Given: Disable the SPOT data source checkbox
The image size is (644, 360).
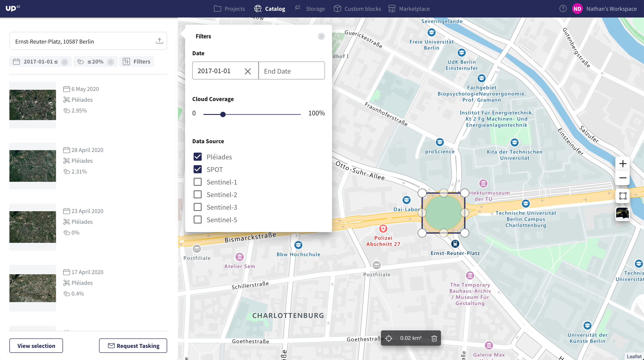Looking at the screenshot, I should [x=198, y=169].
